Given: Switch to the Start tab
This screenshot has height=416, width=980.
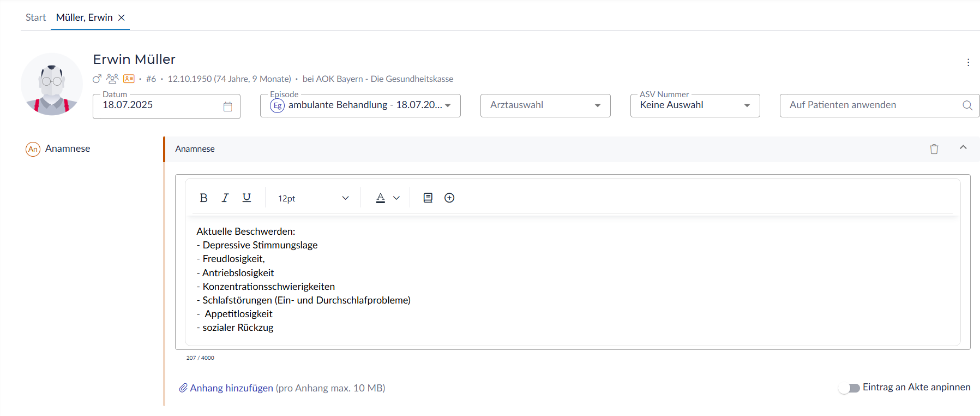Looking at the screenshot, I should point(35,17).
